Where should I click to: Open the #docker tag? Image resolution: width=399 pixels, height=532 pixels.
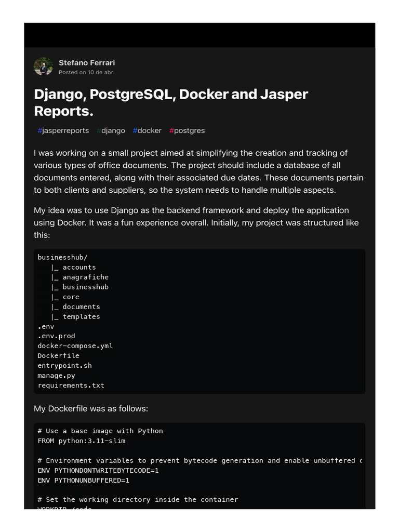(x=147, y=130)
